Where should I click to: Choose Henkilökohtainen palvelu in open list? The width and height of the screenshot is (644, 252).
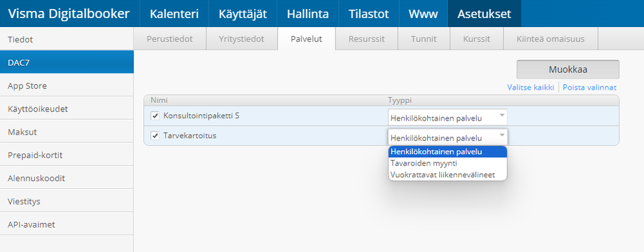click(x=448, y=151)
